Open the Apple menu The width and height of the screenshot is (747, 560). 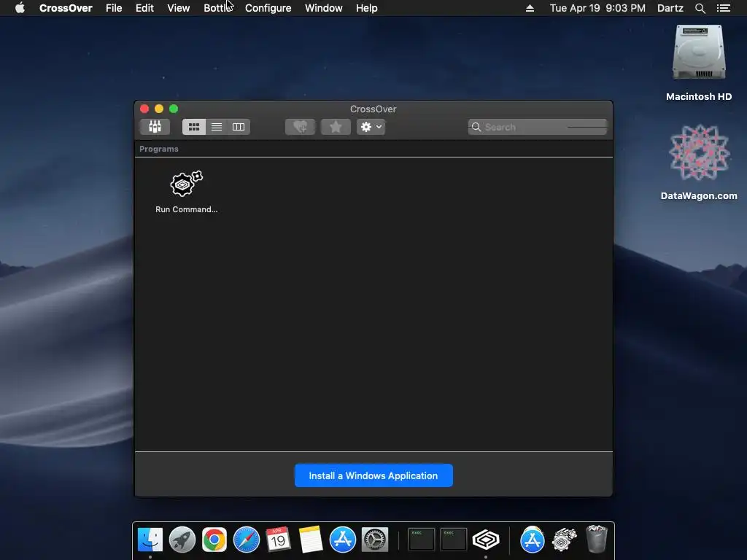pos(20,8)
